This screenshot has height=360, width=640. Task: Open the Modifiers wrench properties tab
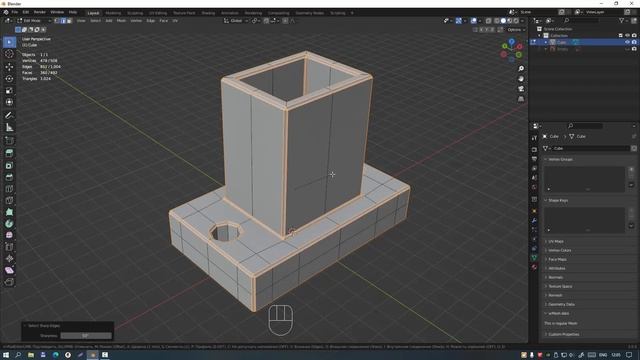click(x=534, y=220)
